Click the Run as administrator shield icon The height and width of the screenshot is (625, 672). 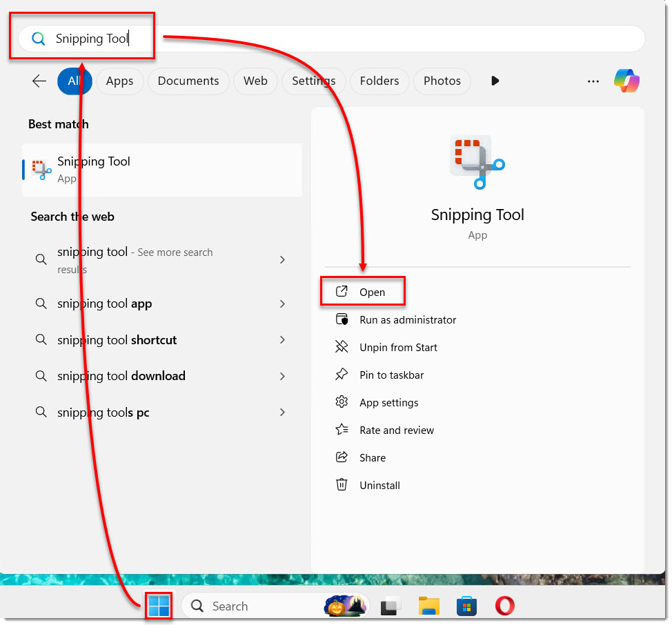pos(342,319)
